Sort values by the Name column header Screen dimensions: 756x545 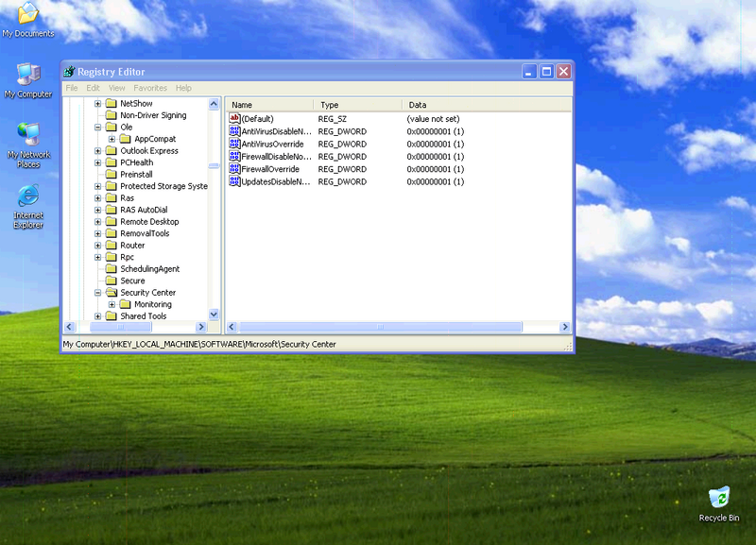tap(269, 105)
